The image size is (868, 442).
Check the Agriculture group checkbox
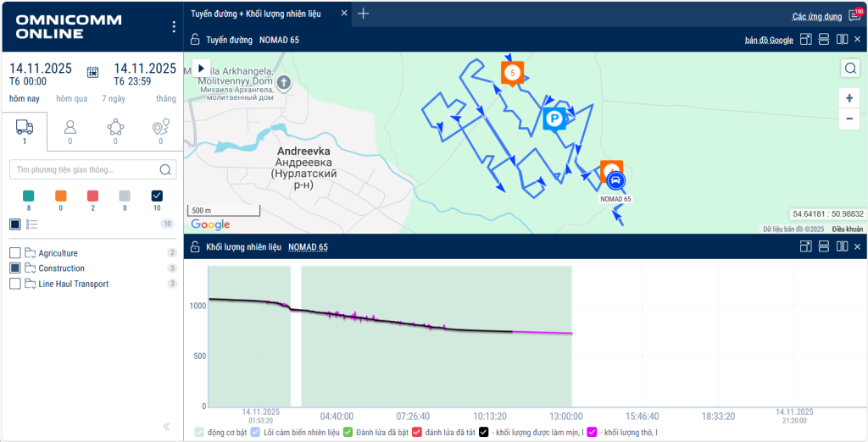(15, 253)
